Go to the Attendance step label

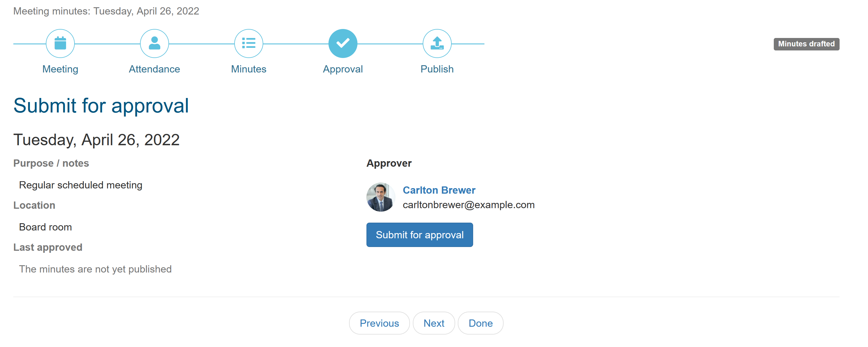coord(154,69)
